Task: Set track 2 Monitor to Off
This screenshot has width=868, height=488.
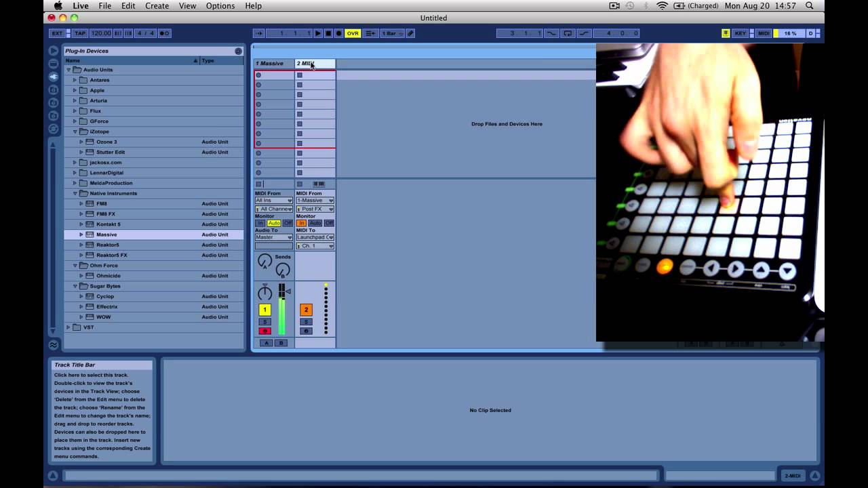Action: 329,223
